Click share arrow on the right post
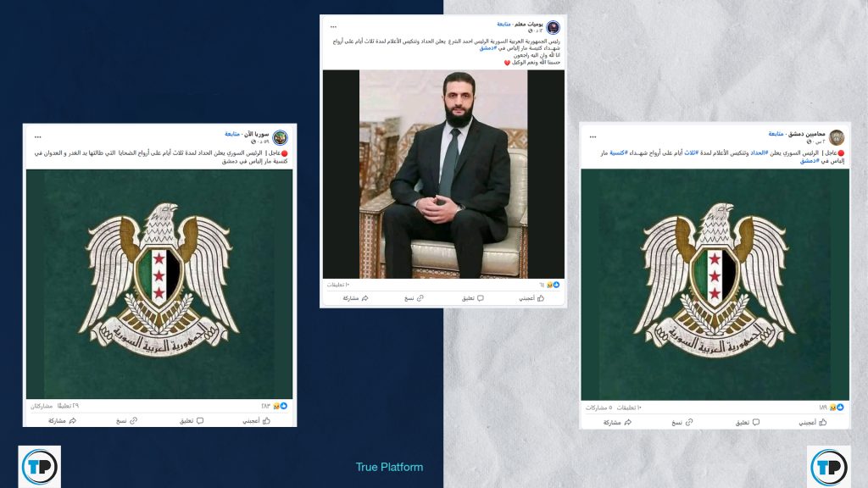Viewport: 868px width, 488px height. pyautogui.click(x=628, y=423)
